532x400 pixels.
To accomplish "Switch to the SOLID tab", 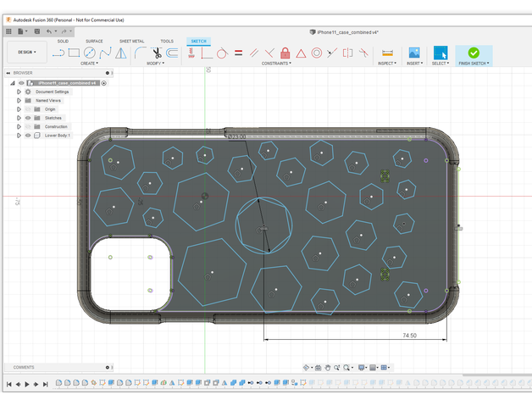I will 63,41.
